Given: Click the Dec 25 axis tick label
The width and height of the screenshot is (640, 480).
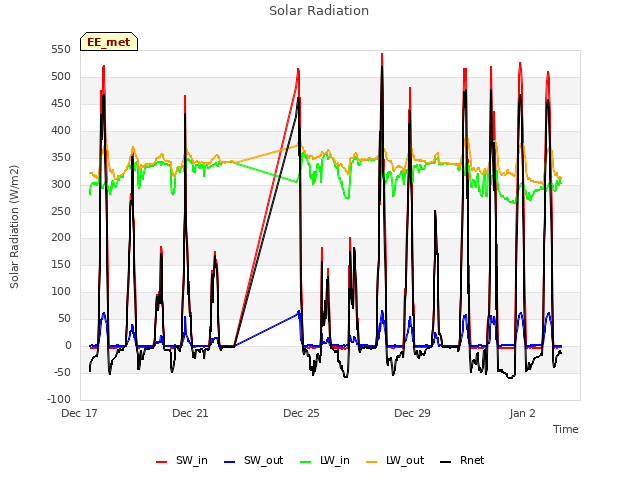Looking at the screenshot, I should [301, 413].
